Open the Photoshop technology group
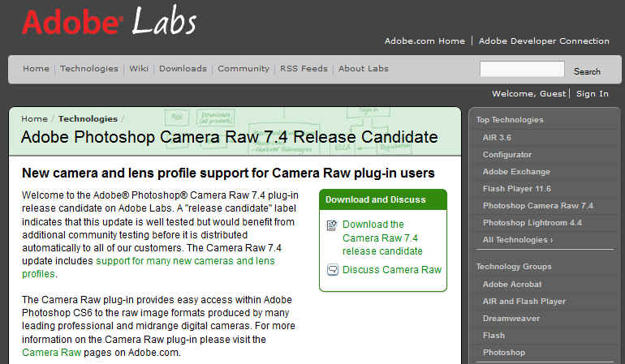 (x=504, y=353)
